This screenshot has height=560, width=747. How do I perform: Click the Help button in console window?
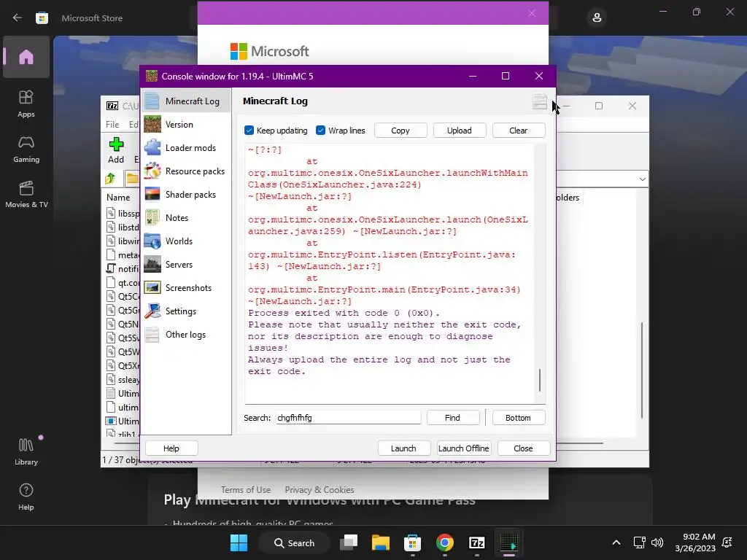[171, 448]
